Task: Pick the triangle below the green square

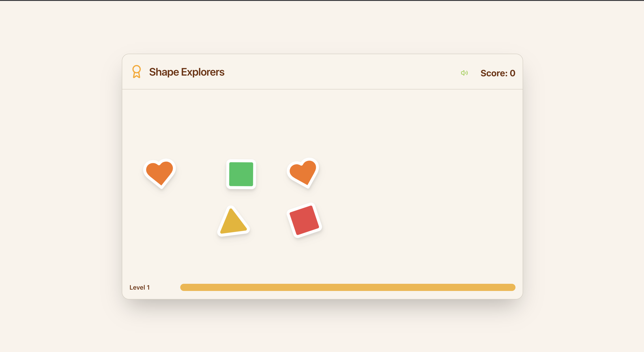Action: 233,222
